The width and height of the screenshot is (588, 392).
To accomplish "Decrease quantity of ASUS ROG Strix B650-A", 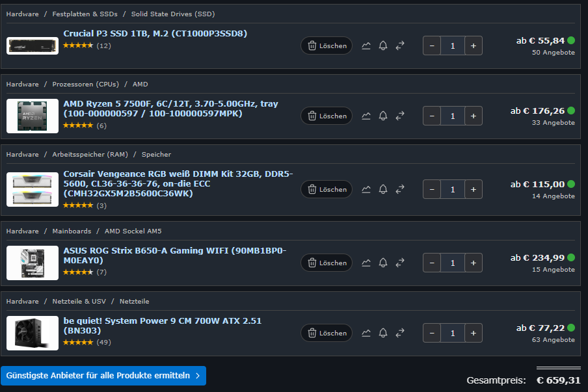I will click(x=432, y=263).
